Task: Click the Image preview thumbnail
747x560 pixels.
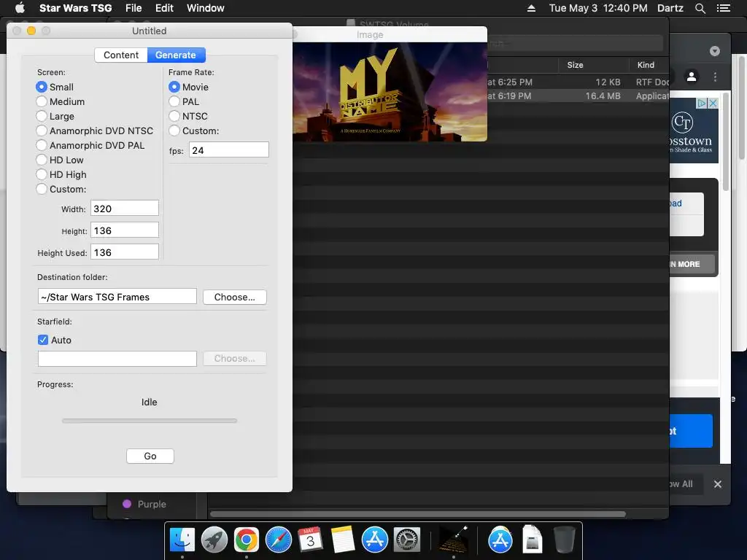Action: 390,92
